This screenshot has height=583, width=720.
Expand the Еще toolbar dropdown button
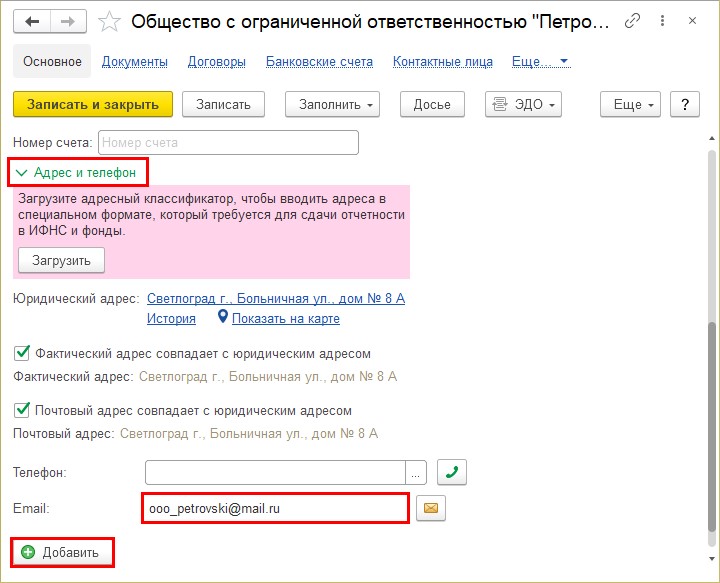(633, 104)
